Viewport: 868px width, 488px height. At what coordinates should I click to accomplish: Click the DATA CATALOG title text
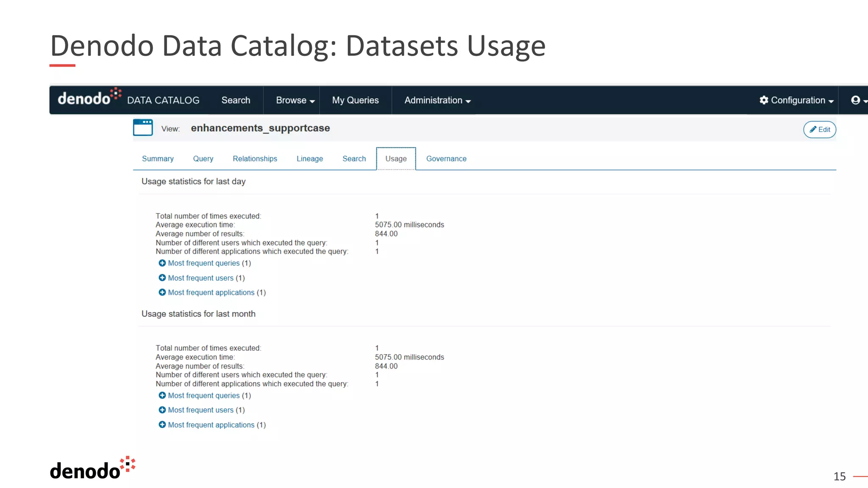click(163, 100)
